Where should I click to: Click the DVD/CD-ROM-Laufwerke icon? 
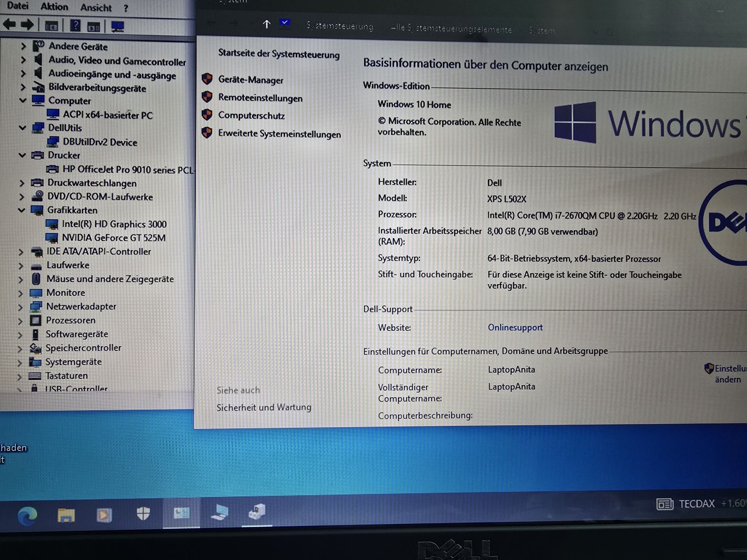(37, 196)
